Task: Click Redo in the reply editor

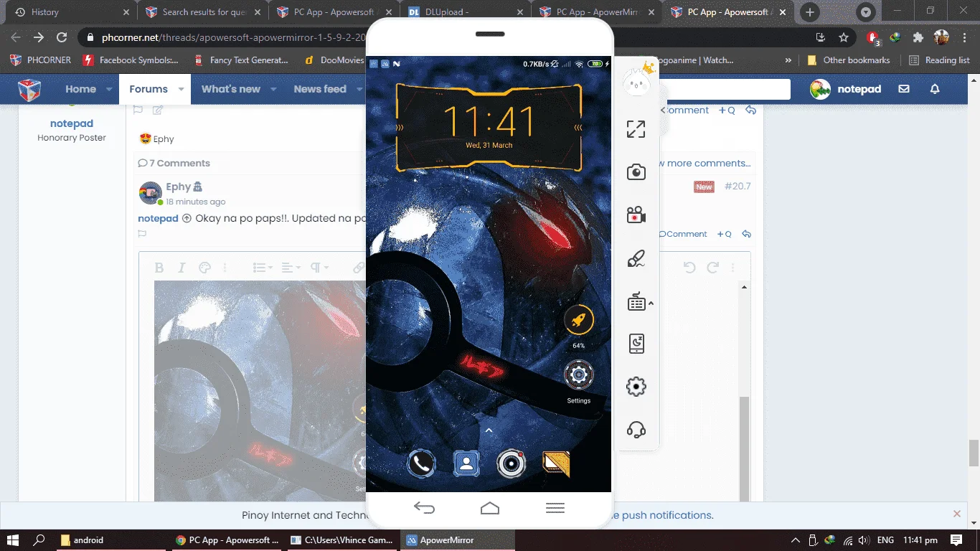Action: (712, 268)
